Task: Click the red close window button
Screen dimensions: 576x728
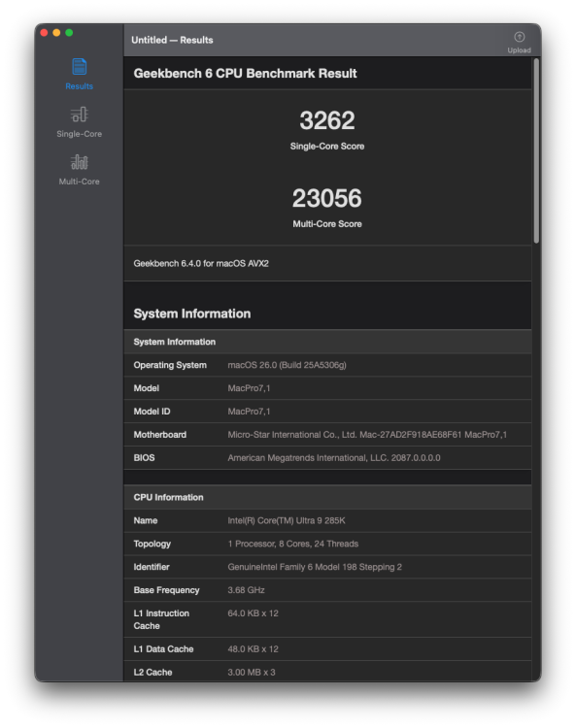Action: pos(44,32)
